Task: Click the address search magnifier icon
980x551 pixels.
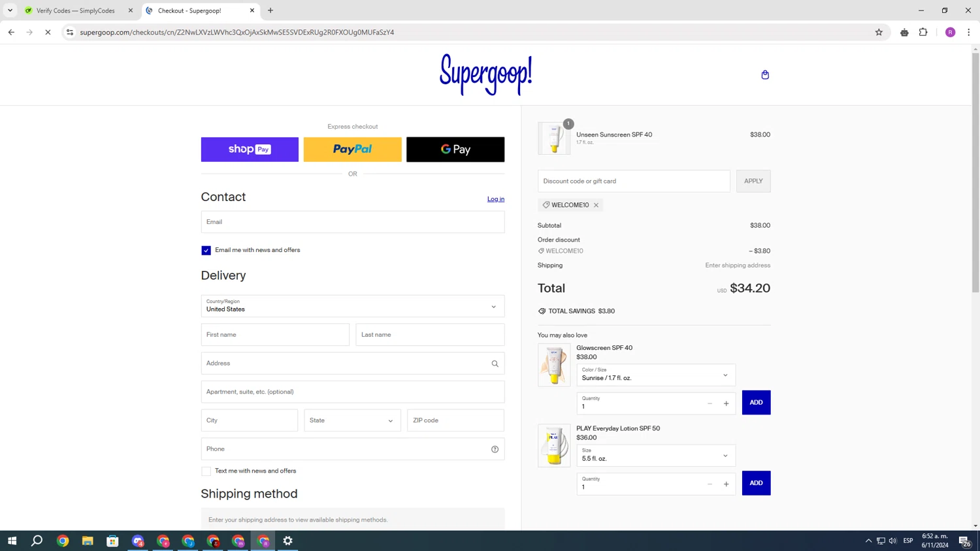Action: [x=495, y=364]
